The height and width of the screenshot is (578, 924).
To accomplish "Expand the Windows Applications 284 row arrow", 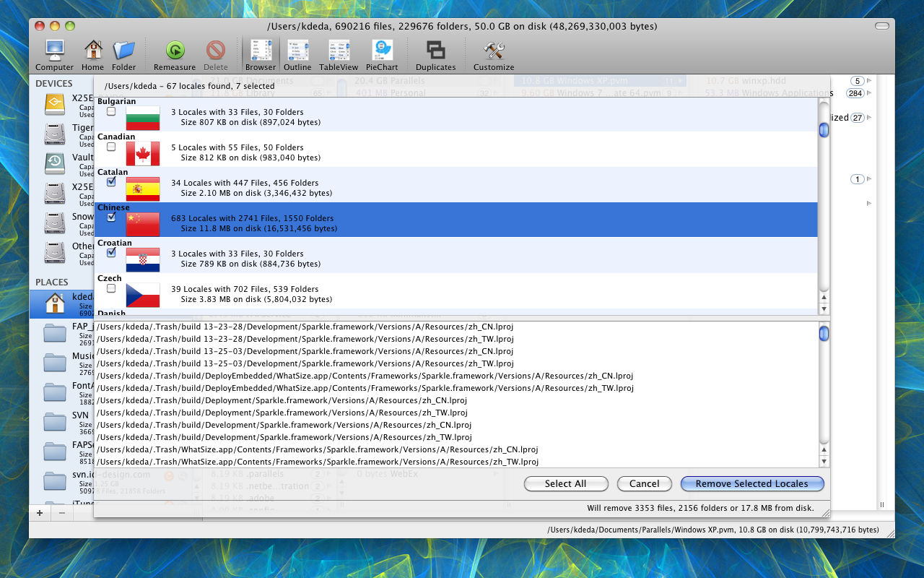I will 869,93.
